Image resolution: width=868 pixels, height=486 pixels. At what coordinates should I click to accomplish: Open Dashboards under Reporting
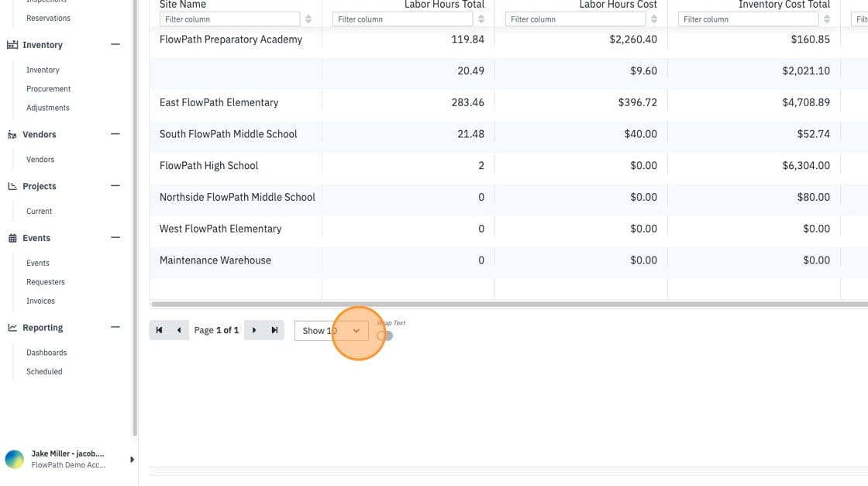[x=46, y=353]
